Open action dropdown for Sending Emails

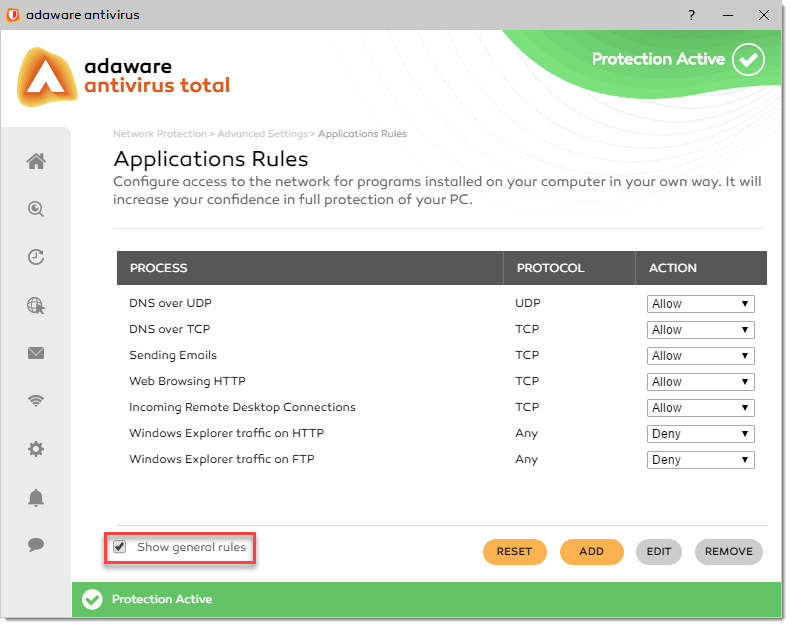click(700, 356)
